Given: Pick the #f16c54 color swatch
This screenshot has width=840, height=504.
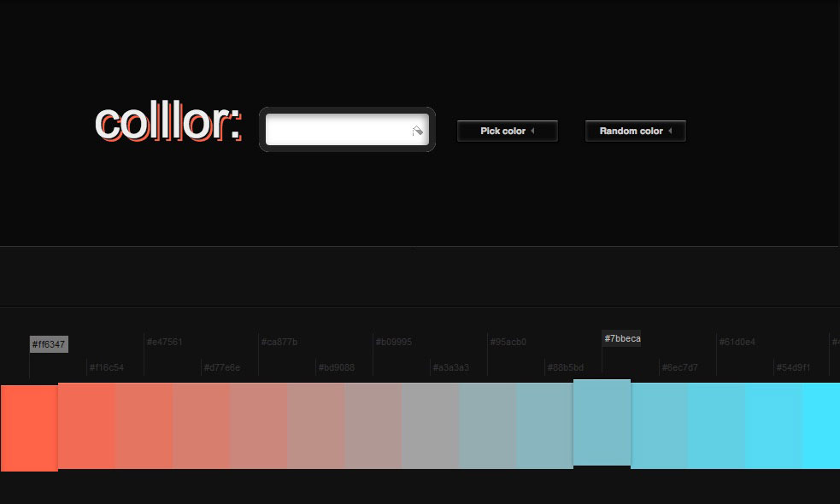Looking at the screenshot, I should 86,425.
